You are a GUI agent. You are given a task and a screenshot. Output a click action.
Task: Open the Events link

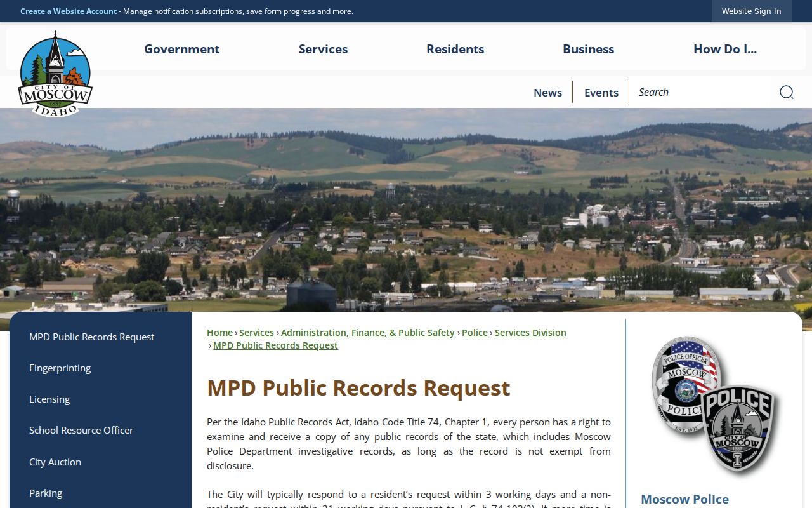point(601,92)
